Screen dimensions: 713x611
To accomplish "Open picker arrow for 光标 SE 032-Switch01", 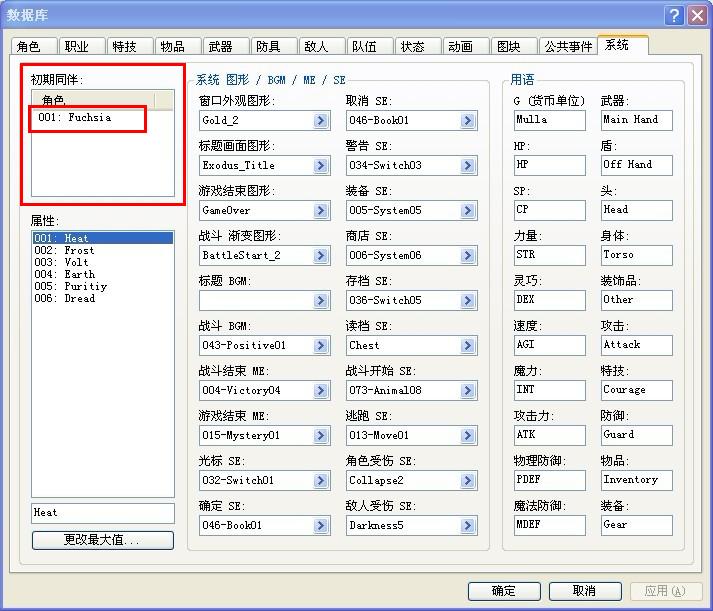I will [x=321, y=481].
